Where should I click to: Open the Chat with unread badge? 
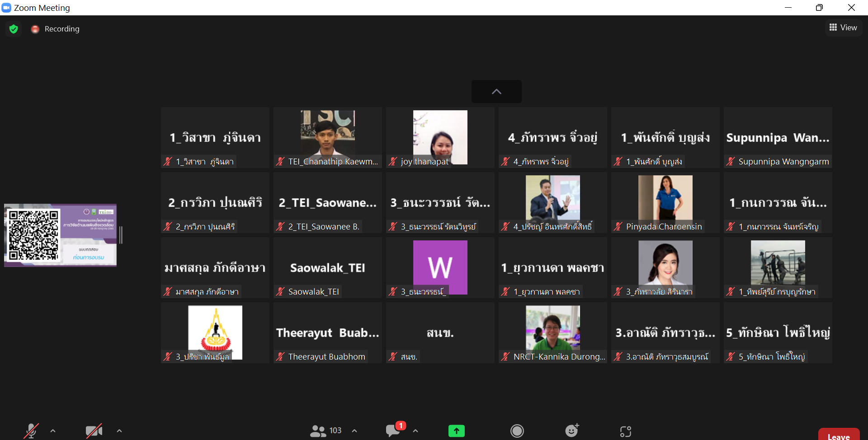(x=393, y=430)
